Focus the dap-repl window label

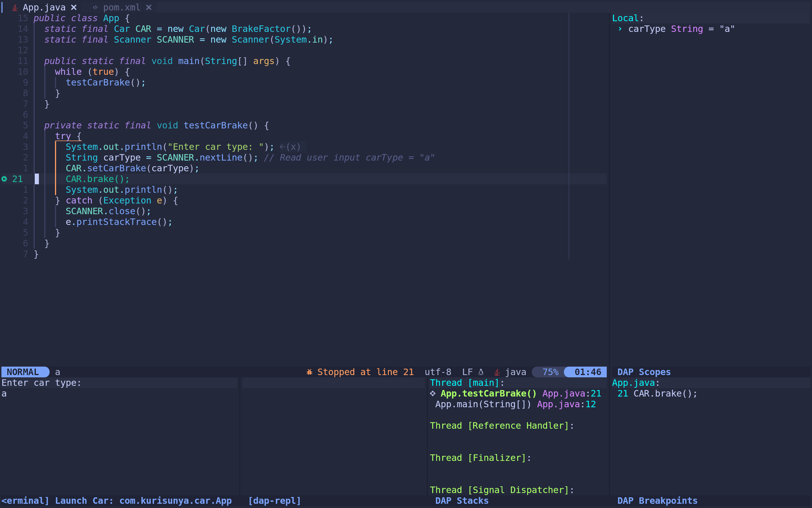pyautogui.click(x=274, y=501)
